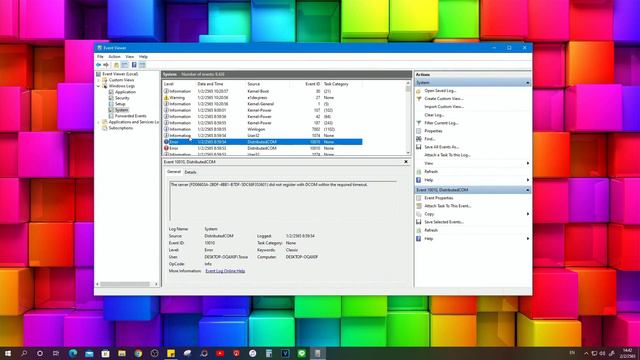This screenshot has width=640, height=360.
Task: Collapse the System section in Actions pane
Action: pos(527,83)
